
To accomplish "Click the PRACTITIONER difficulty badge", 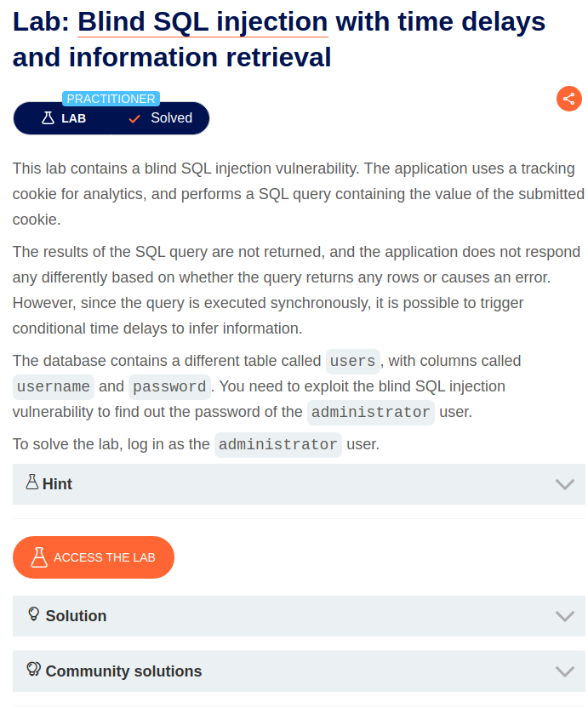I will tap(111, 99).
